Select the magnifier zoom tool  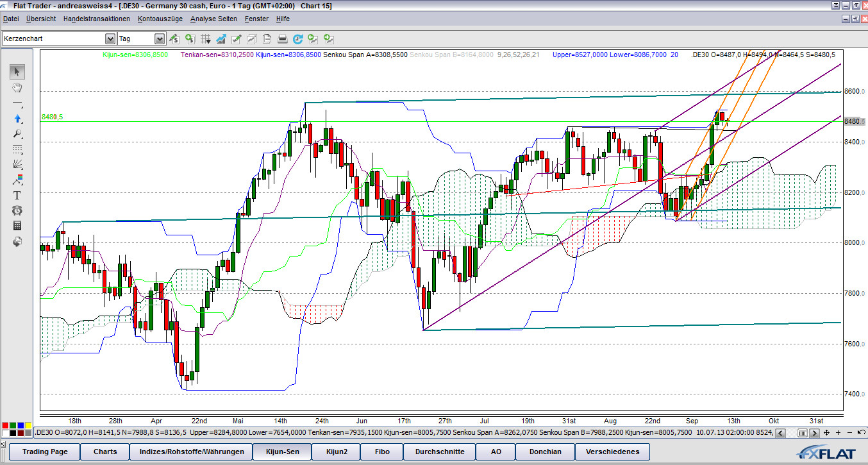coord(17,133)
